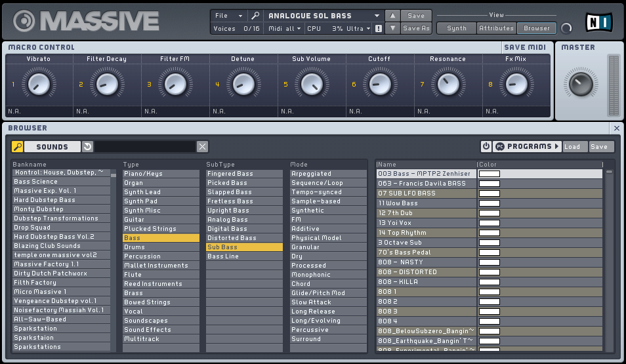Toggle the Bass type filter
The height and width of the screenshot is (364, 626).
pyautogui.click(x=161, y=238)
